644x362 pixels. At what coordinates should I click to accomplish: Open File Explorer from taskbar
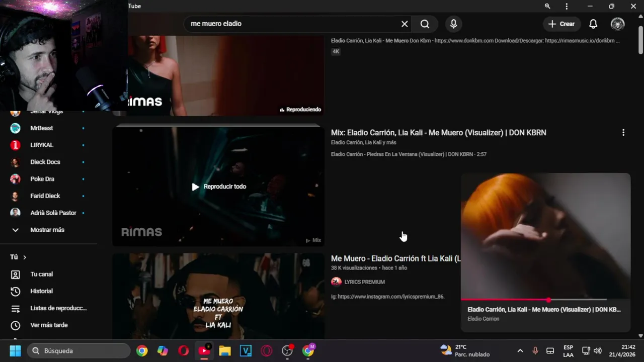pyautogui.click(x=225, y=350)
